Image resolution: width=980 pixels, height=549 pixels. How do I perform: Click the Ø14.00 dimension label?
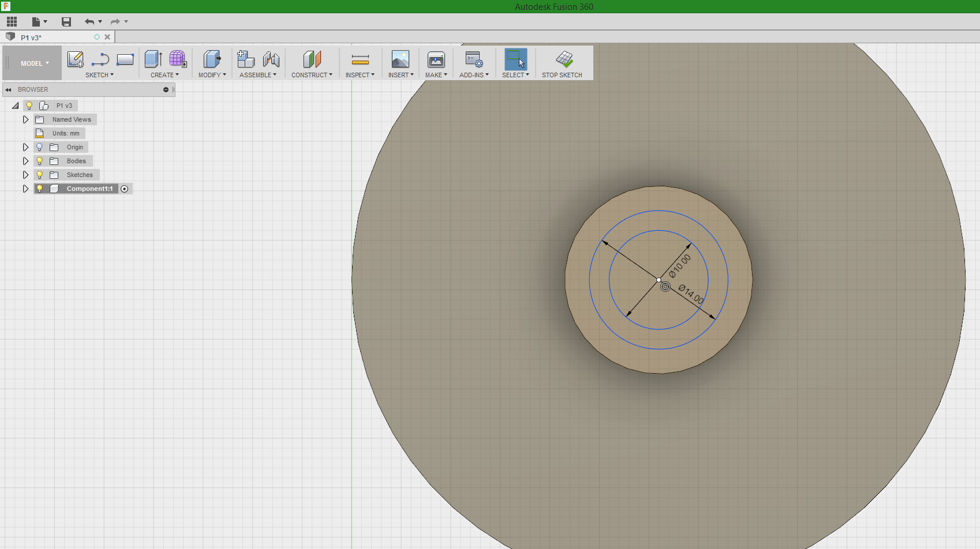click(691, 295)
